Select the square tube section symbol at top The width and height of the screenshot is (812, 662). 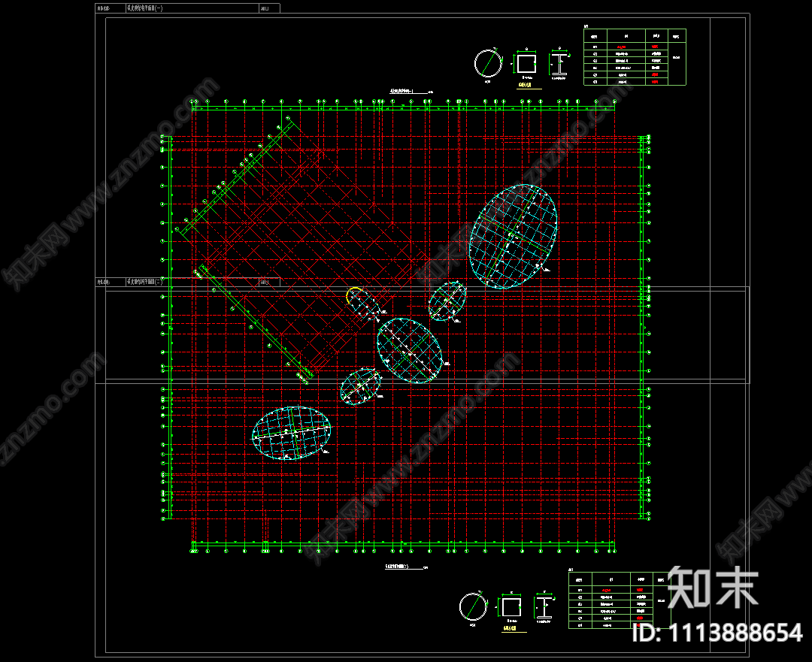pyautogui.click(x=526, y=63)
